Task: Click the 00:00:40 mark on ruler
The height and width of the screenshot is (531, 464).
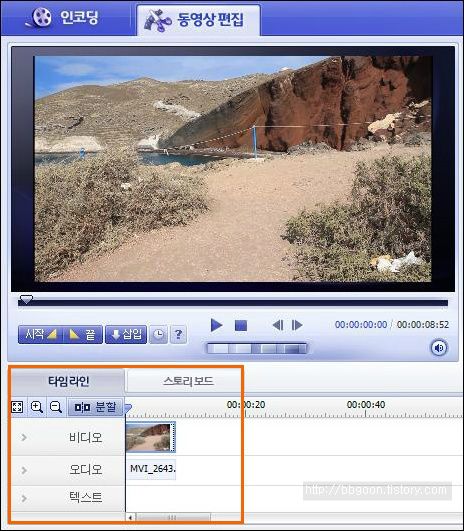Action: tap(366, 404)
